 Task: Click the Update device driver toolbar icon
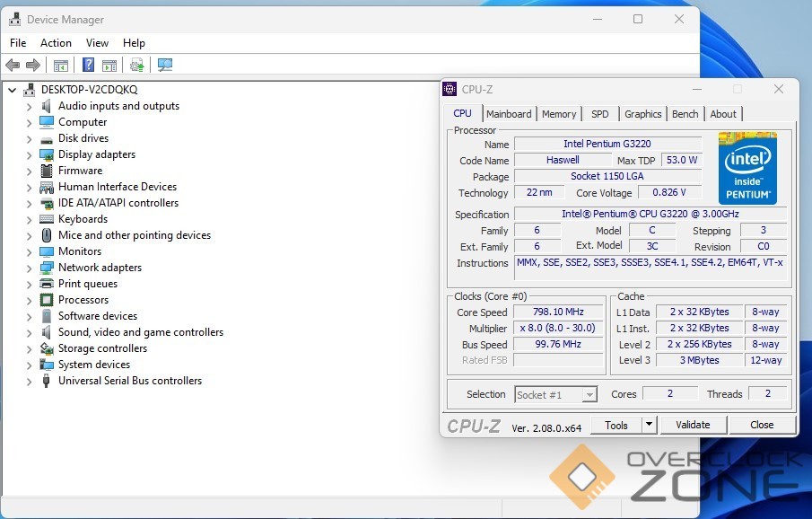[x=137, y=65]
